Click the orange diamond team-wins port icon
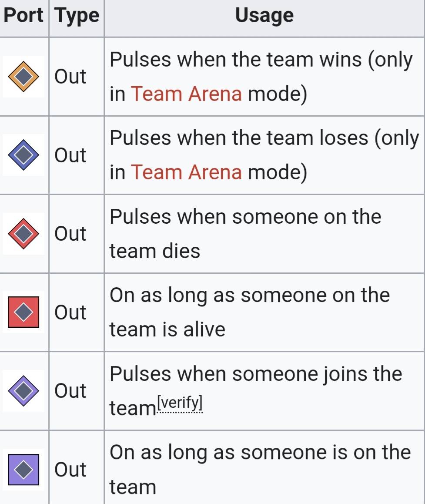 23,77
